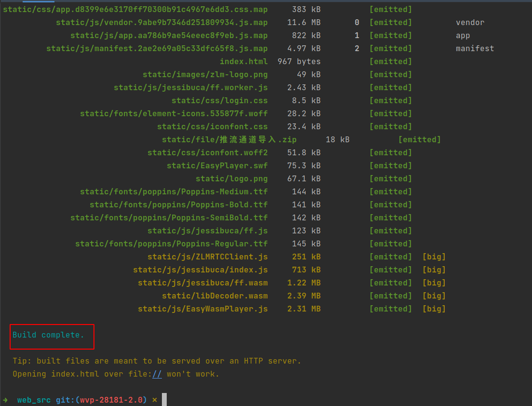532x406 pixels.
Task: Click the terminal cursor block at prompt
Action: 164,400
